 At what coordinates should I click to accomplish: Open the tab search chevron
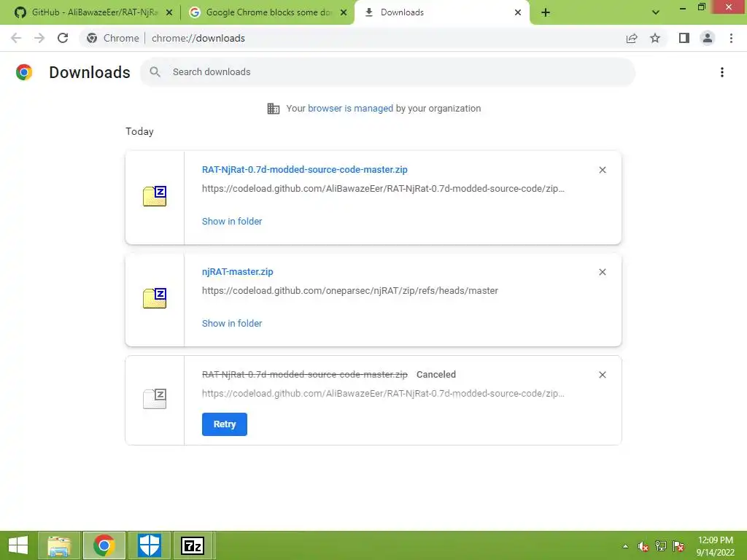tap(656, 13)
